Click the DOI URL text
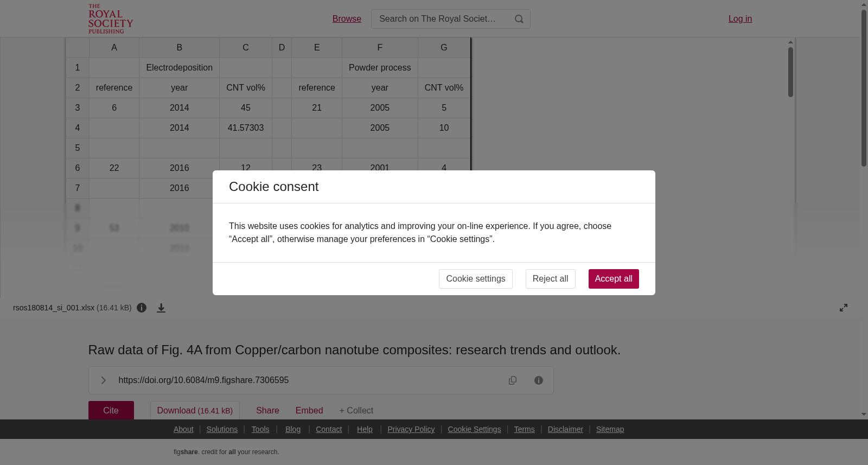 point(203,380)
